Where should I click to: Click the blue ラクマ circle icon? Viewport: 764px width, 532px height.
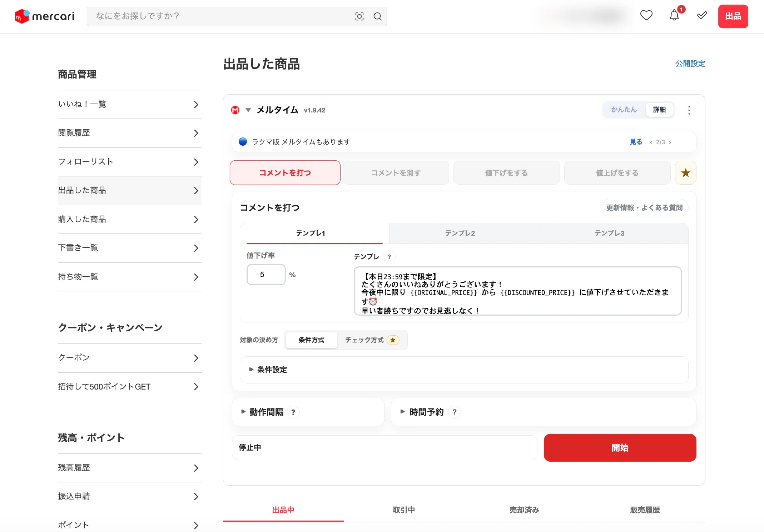tap(243, 142)
